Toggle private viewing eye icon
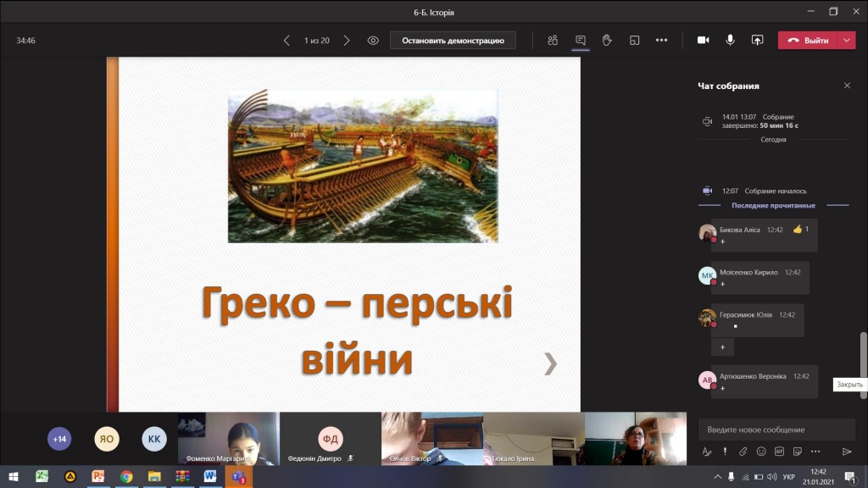 (373, 41)
